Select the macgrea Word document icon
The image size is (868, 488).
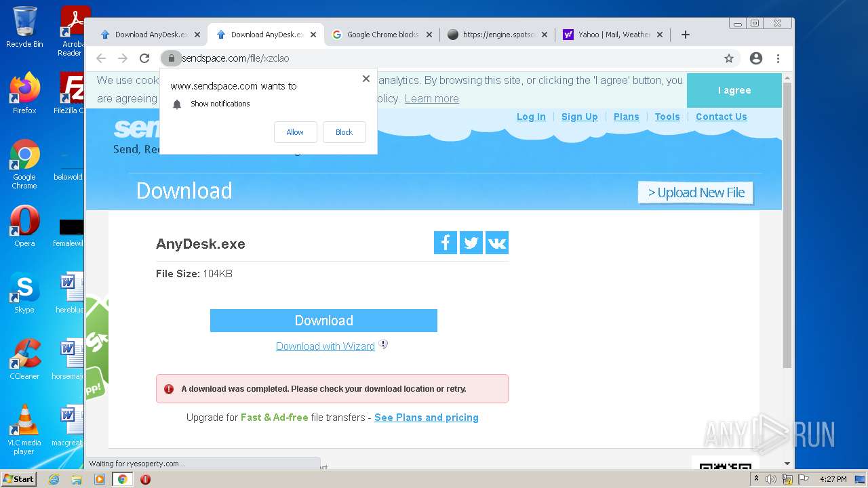click(68, 426)
